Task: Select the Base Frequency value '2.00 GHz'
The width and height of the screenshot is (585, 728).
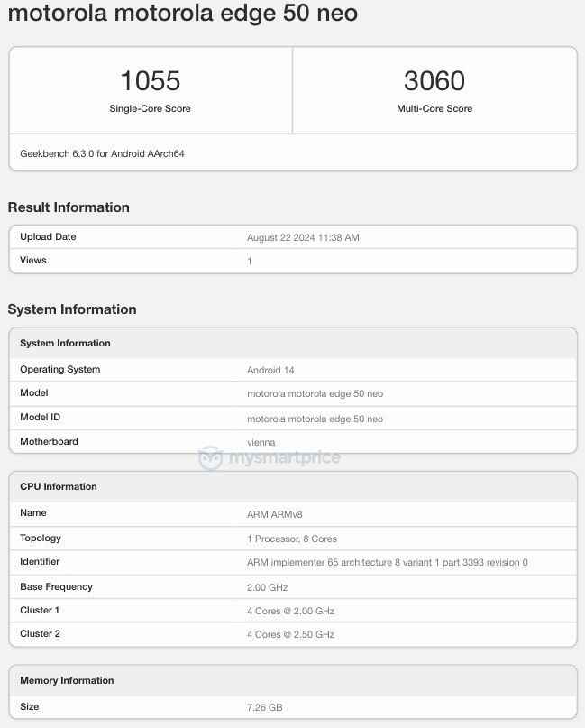Action: click(x=267, y=588)
